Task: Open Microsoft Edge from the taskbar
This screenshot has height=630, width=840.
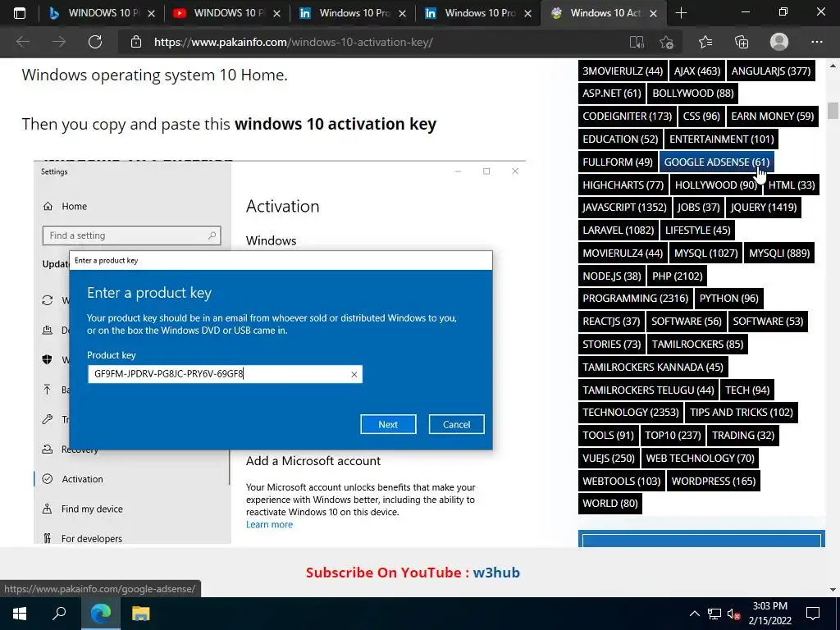Action: point(101,614)
